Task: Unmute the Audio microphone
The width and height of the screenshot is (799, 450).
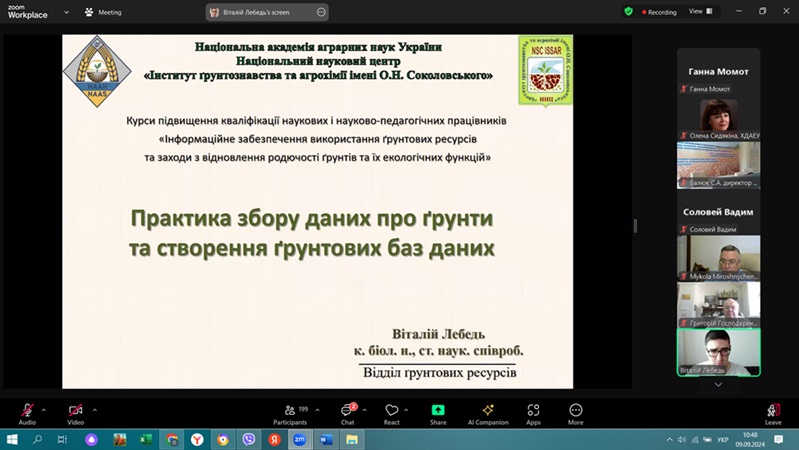Action: click(27, 414)
